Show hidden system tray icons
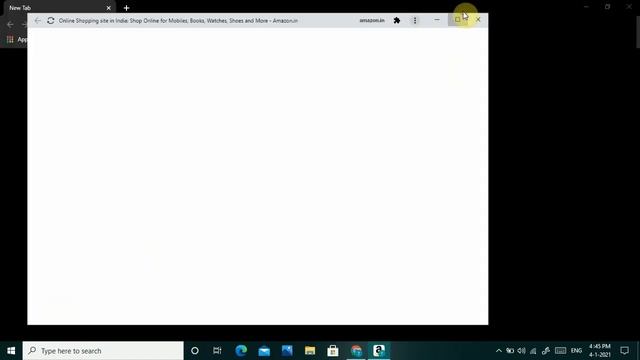 click(499, 351)
